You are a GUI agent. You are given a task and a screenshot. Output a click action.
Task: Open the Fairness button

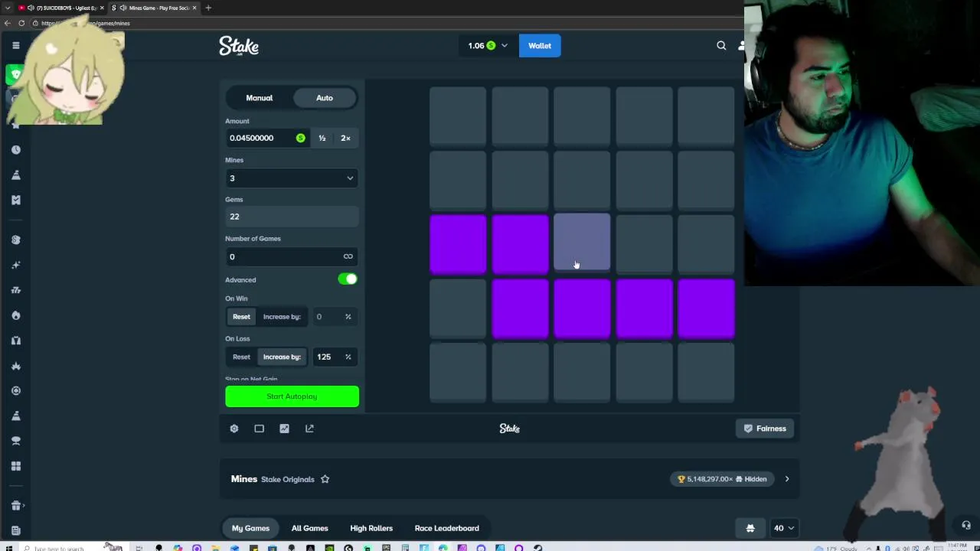(765, 429)
